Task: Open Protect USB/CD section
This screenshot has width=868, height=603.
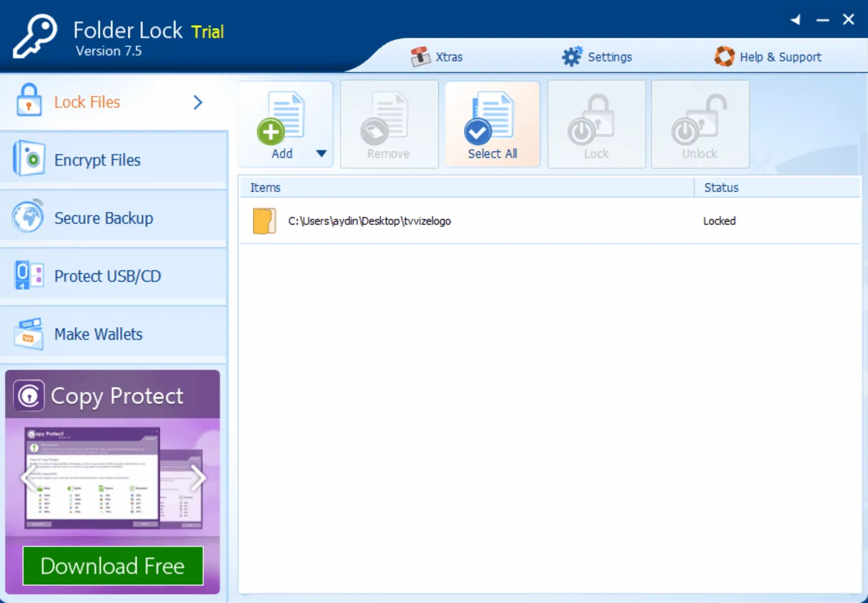Action: tap(107, 276)
